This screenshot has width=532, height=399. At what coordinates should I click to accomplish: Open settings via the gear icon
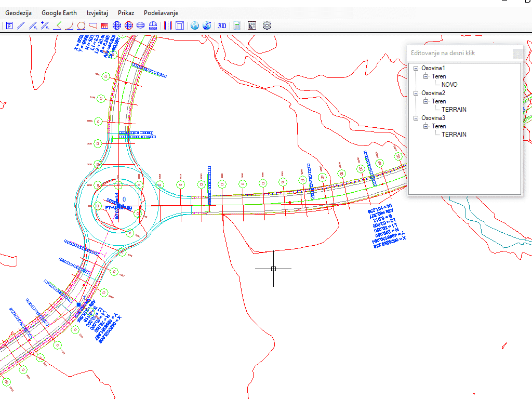tap(267, 25)
